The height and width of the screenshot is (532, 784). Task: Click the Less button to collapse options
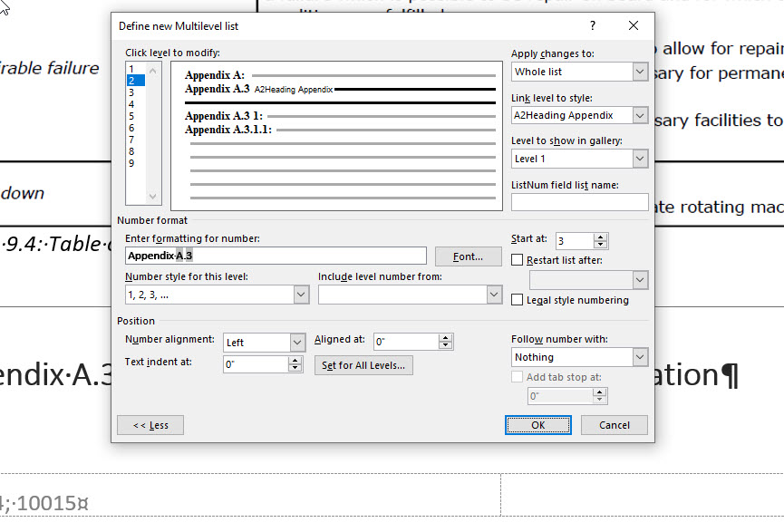[x=150, y=425]
